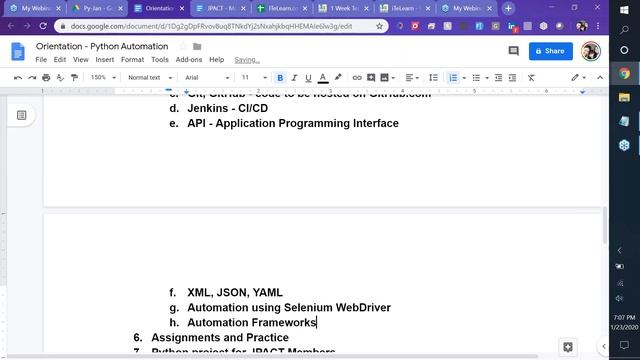The width and height of the screenshot is (640, 360).
Task: Open the notification center icon
Action: (x=624, y=345)
